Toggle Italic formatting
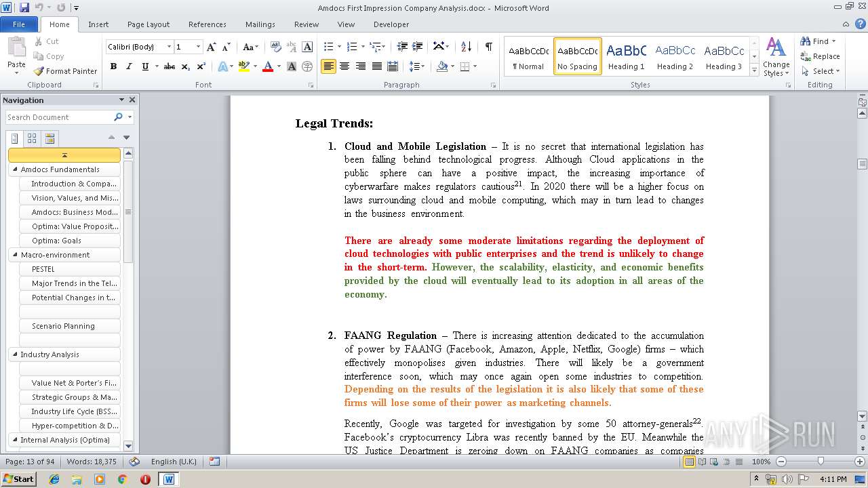The width and height of the screenshot is (868, 488). coord(129,66)
